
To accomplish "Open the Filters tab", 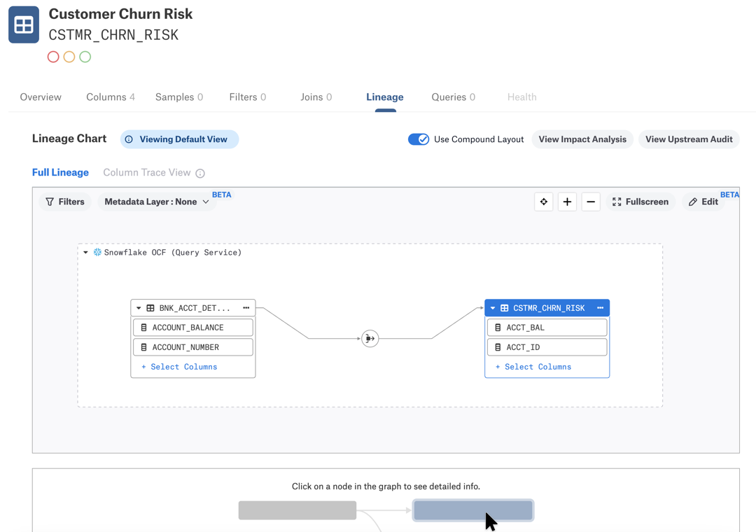I will tap(247, 97).
